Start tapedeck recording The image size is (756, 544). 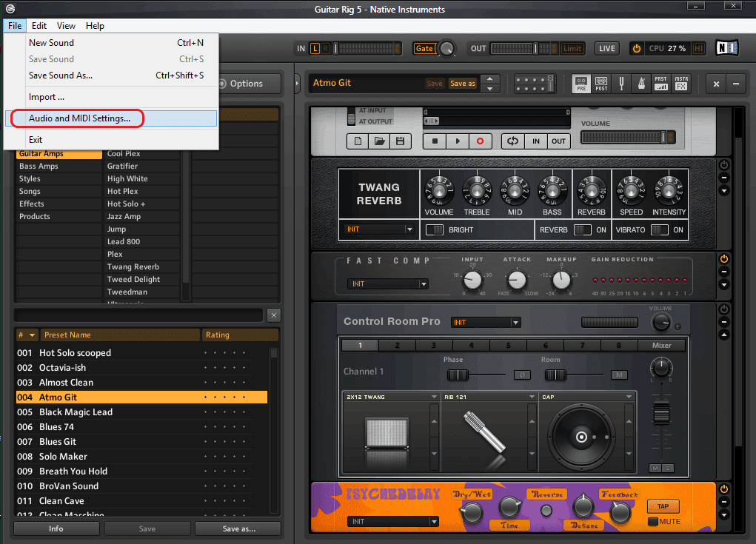(x=481, y=141)
